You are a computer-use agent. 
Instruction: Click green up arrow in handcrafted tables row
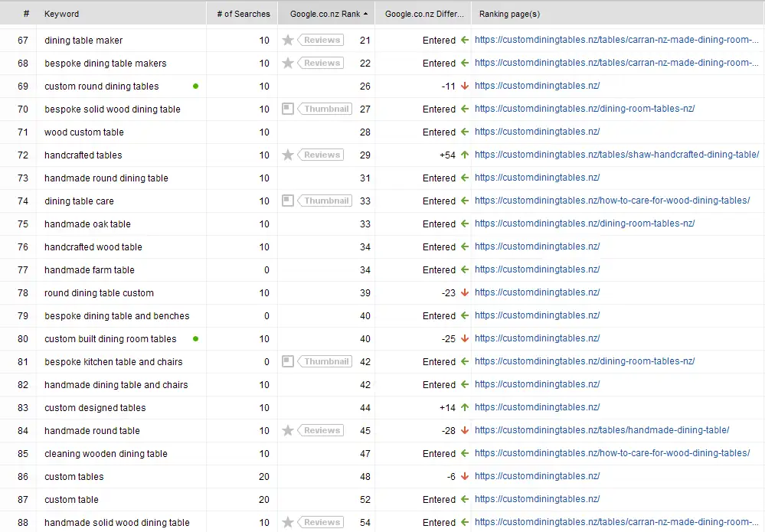465,155
